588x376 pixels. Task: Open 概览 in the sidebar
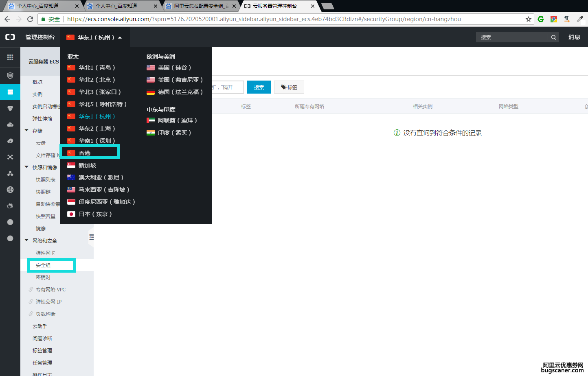pyautogui.click(x=37, y=82)
